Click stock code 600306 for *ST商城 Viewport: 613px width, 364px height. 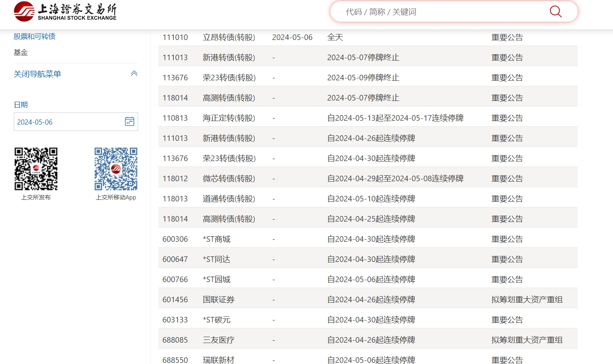(x=175, y=239)
